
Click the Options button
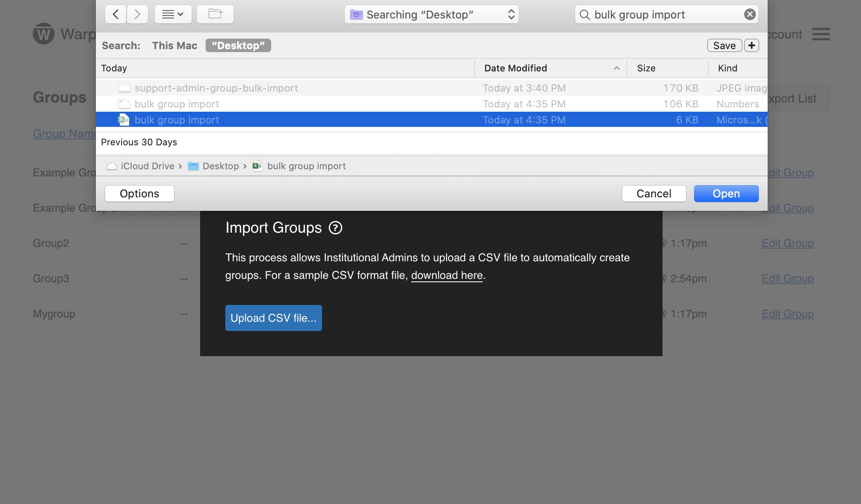click(x=139, y=194)
